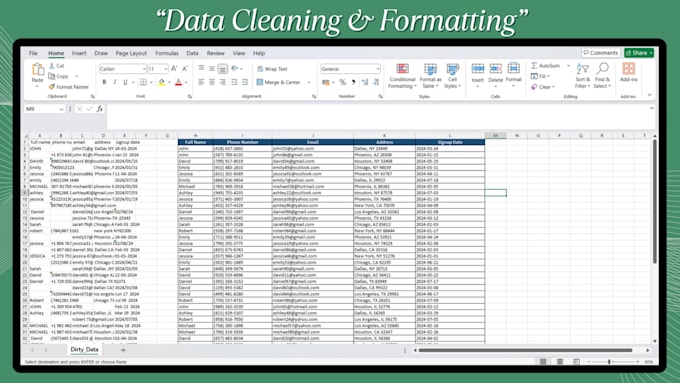
Task: Increase the indent
Action: click(x=245, y=82)
